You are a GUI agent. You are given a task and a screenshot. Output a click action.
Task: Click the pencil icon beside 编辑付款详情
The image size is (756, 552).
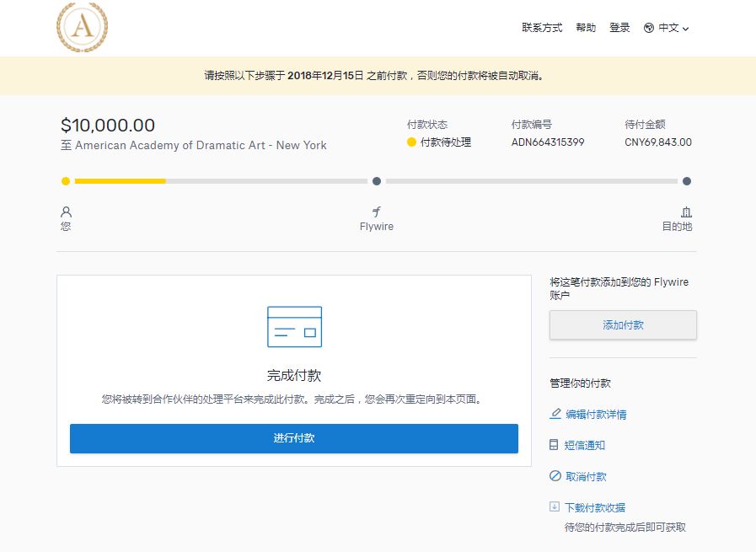click(x=554, y=414)
